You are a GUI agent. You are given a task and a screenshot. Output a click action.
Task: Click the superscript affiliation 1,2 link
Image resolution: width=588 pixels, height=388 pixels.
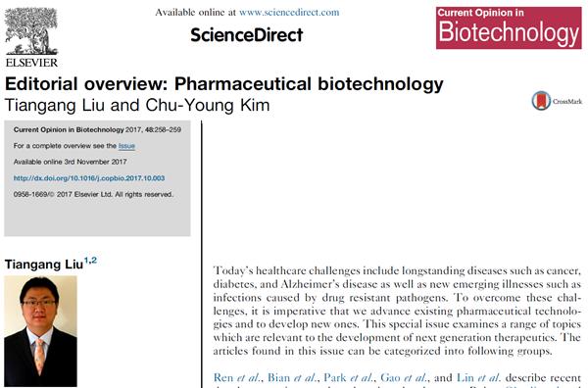90,261
